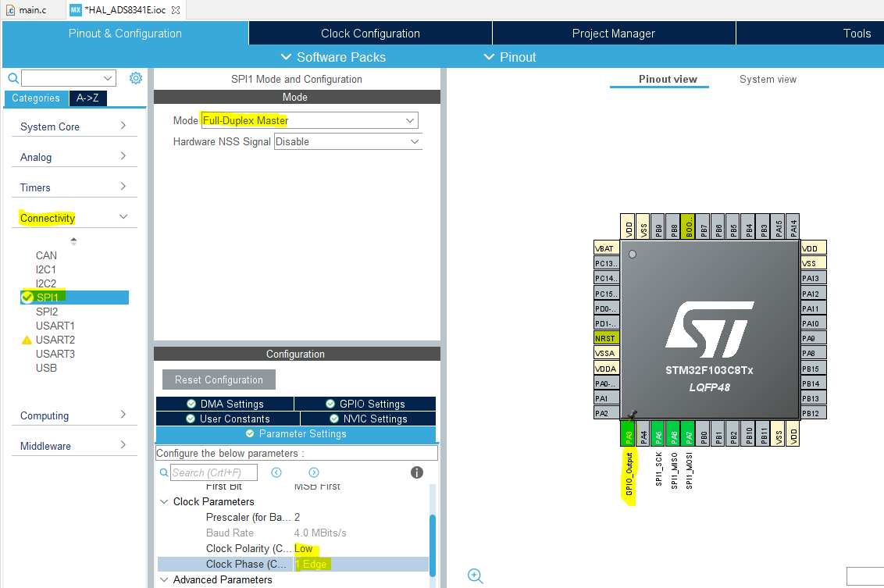Expand the Middleware category
Viewport: 884px width, 588px height.
74,446
